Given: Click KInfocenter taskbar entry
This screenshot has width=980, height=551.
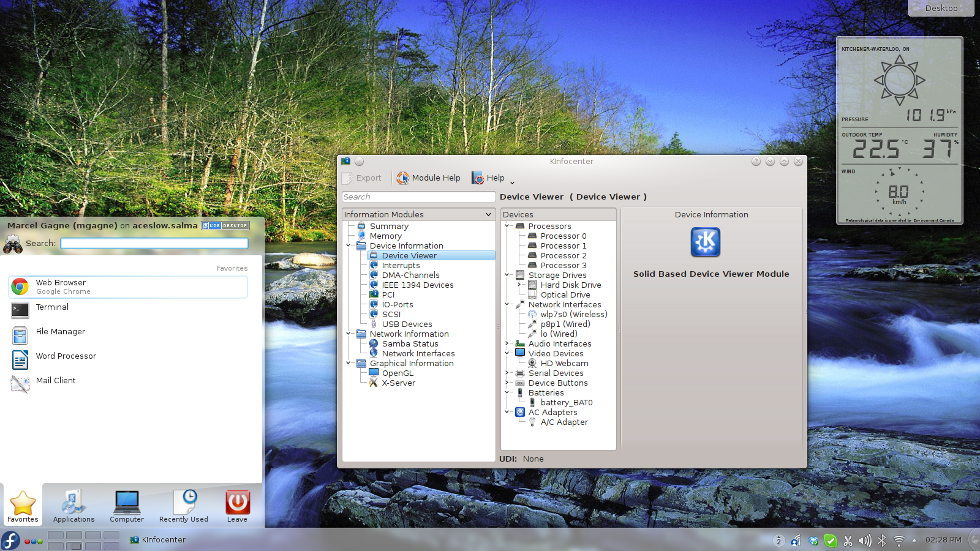Looking at the screenshot, I should (x=157, y=540).
